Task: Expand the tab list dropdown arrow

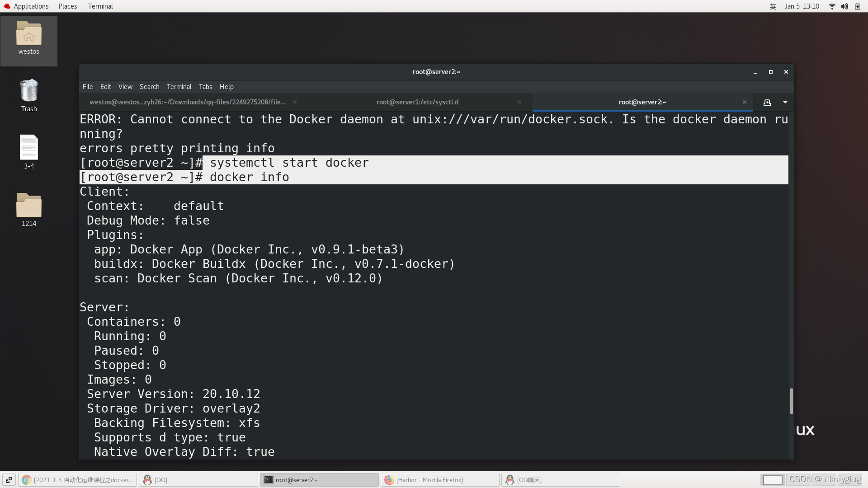Action: click(785, 103)
